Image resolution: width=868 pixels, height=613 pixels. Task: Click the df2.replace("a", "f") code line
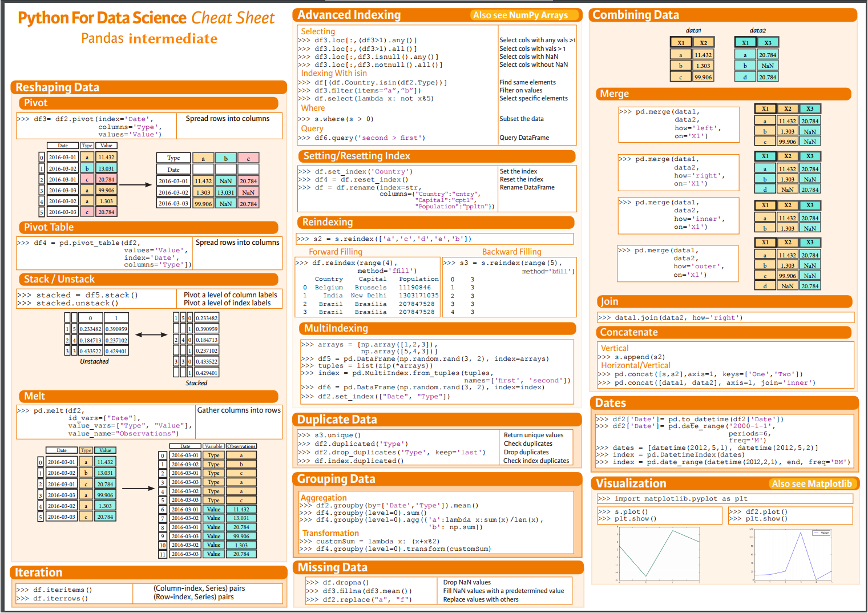pos(359,600)
